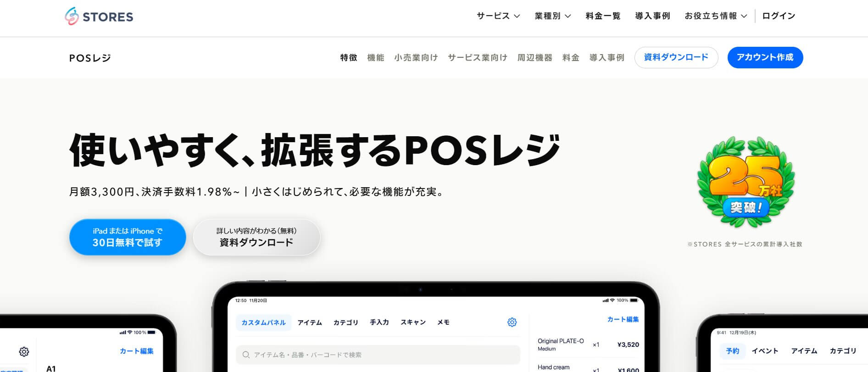Select カテゴリ tab in center tablet

[345, 322]
